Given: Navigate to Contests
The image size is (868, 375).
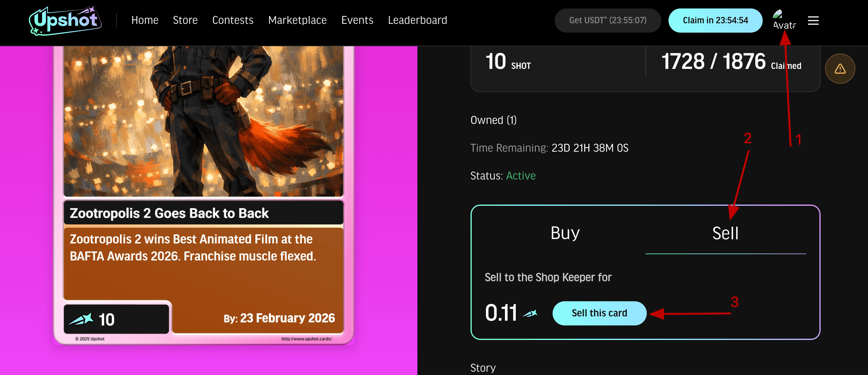Looking at the screenshot, I should point(232,20).
